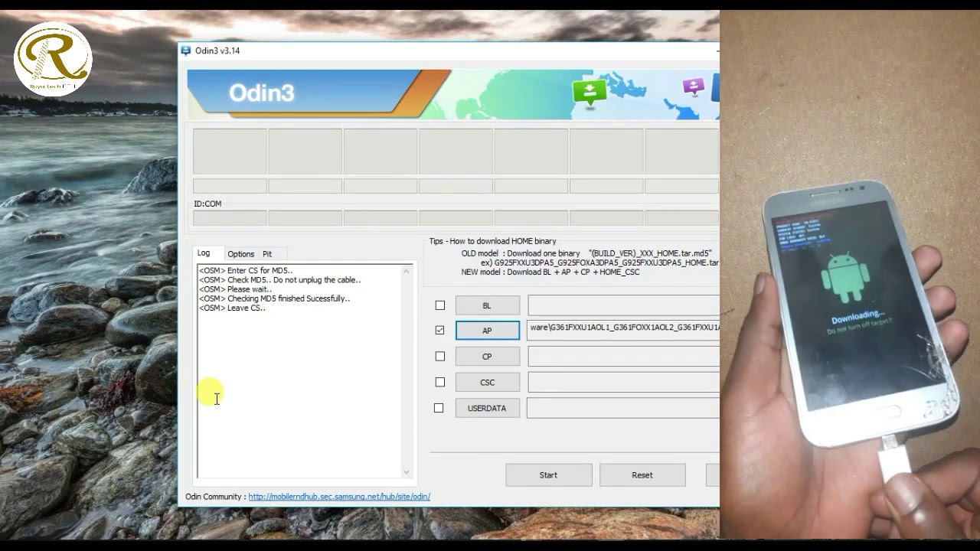The width and height of the screenshot is (980, 551).
Task: Tick the USERDATA checkbox
Action: (x=439, y=408)
